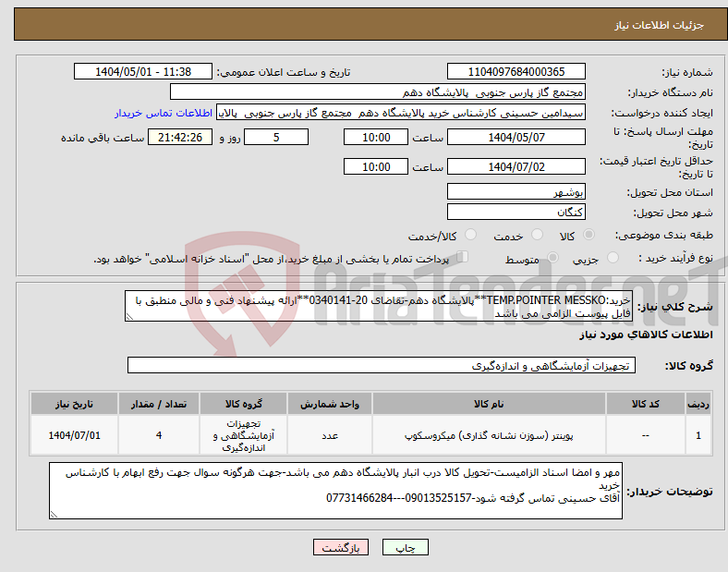Click the جزئیات اطلاعات نیاز header title

click(660, 25)
